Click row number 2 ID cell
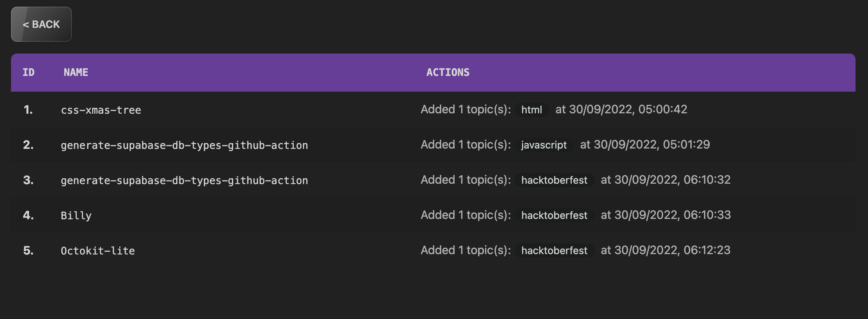Screen dimensions: 868x319 coord(28,145)
